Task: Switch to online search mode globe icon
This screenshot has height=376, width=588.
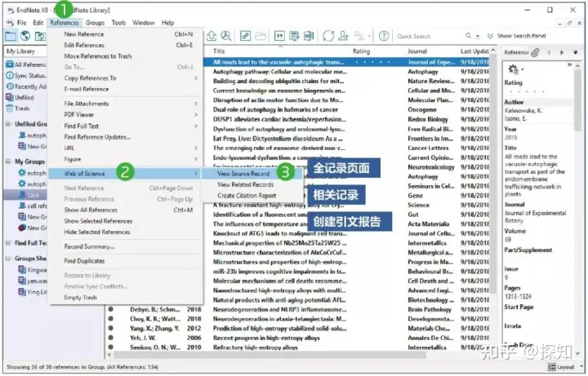Action: tap(25, 36)
